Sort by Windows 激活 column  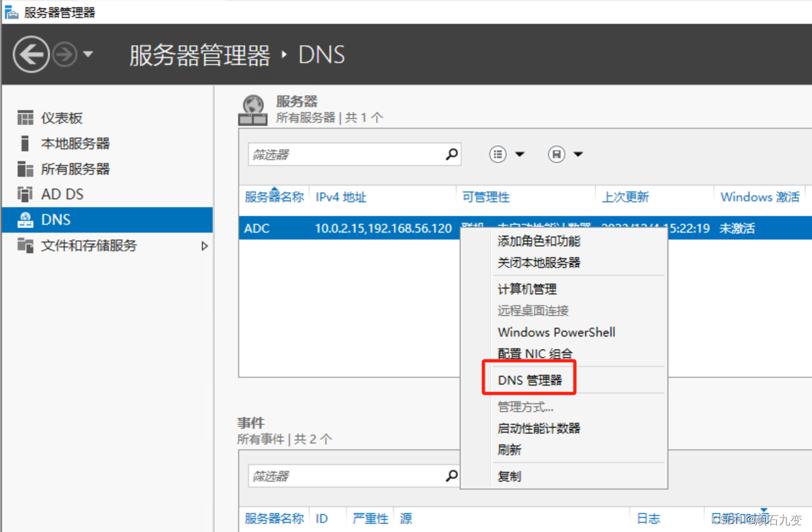tap(760, 197)
